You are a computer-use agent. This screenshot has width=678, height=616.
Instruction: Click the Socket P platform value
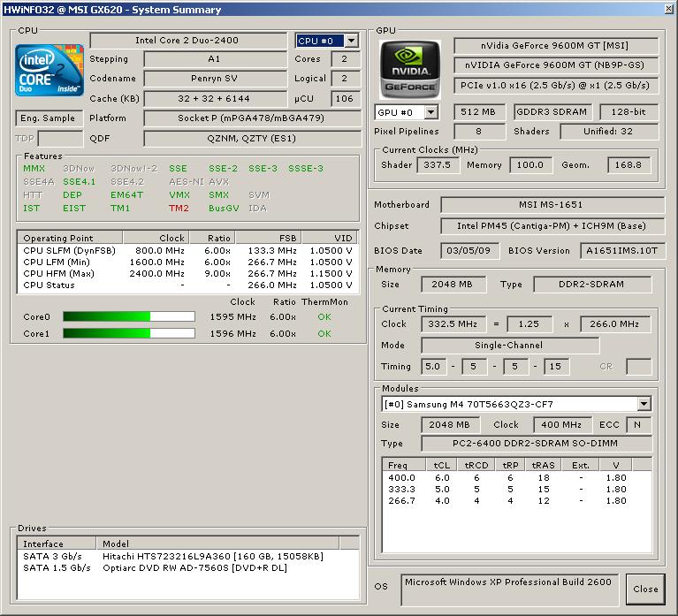tap(252, 118)
